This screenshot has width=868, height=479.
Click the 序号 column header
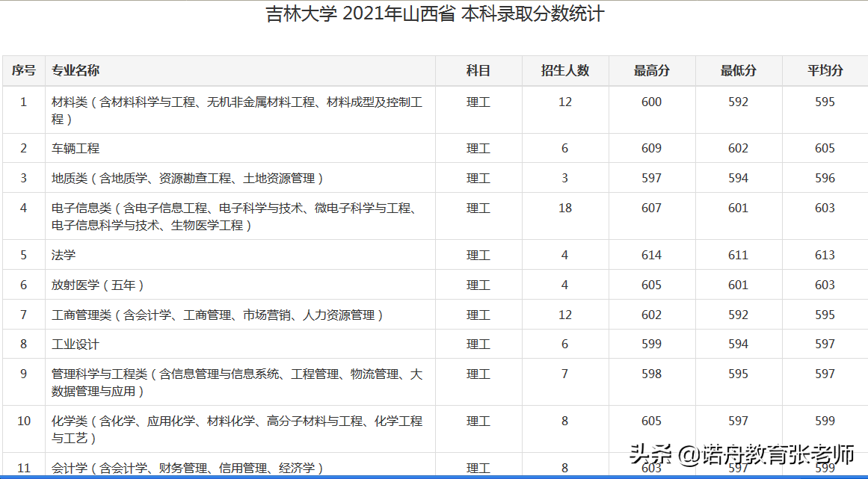click(x=24, y=70)
